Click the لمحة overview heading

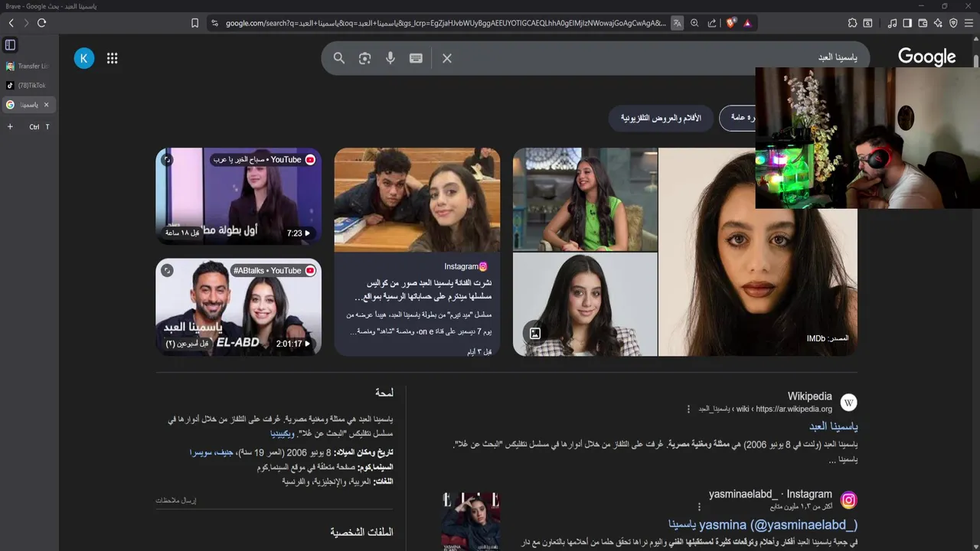coord(384,393)
